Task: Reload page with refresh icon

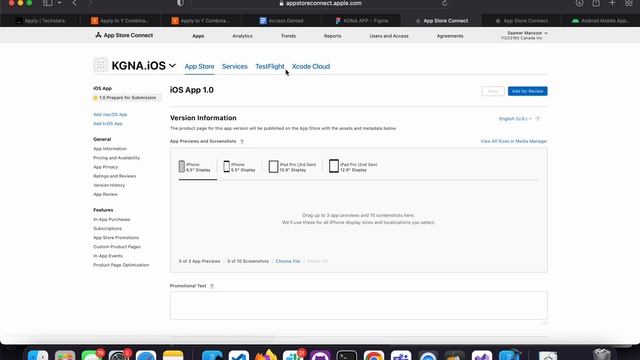Action: pos(444,3)
